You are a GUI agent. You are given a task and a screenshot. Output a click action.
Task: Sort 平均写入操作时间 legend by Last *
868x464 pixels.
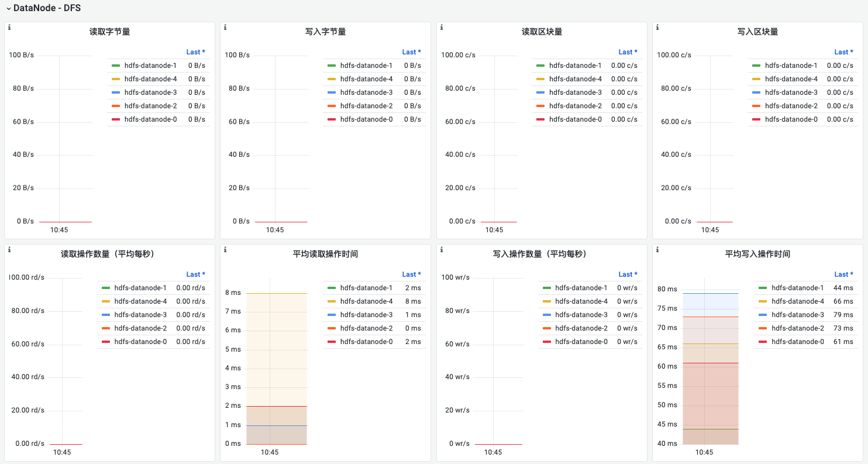(843, 274)
